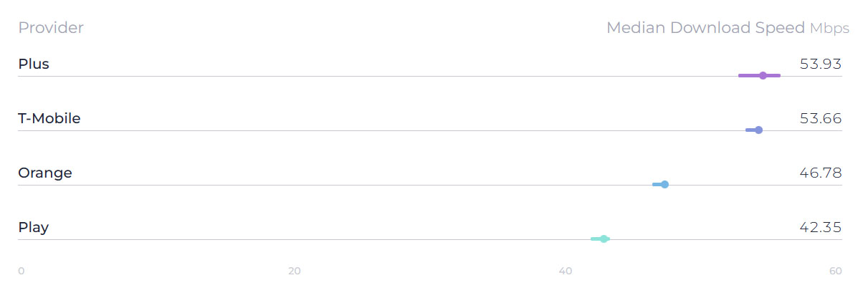Image resolution: width=868 pixels, height=303 pixels.
Task: Select the Plus provider label
Action: [x=34, y=64]
